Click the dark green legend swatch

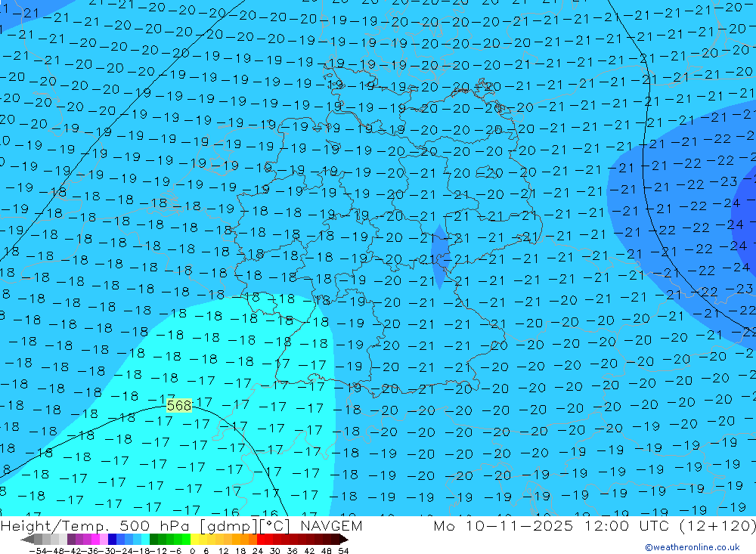pyautogui.click(x=153, y=539)
